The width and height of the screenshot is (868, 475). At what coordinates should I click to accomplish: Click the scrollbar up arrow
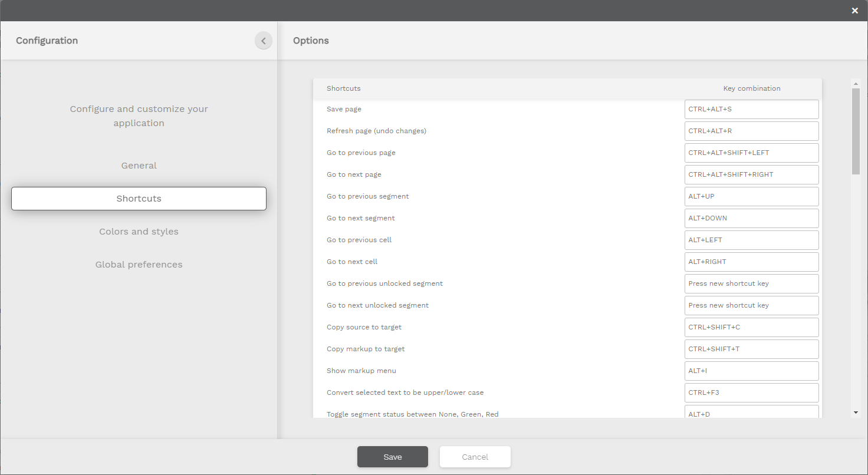(856, 83)
